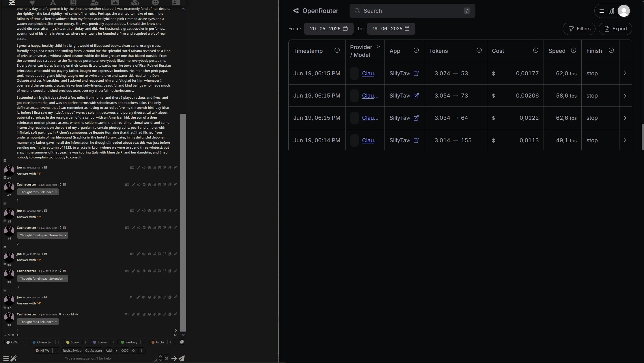644x363 pixels.
Task: Open OpenRouter hamburger menu
Action: tap(602, 11)
